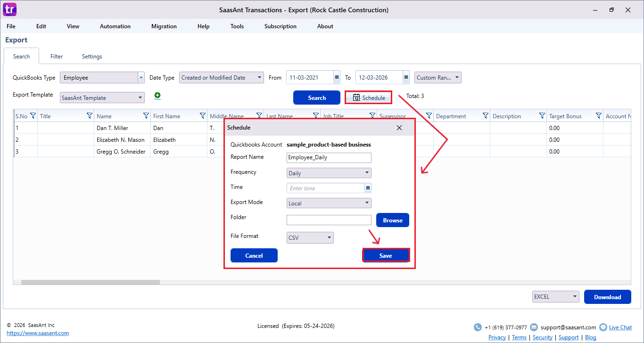Switch to the Filter tab
This screenshot has height=343, width=644.
(x=57, y=57)
